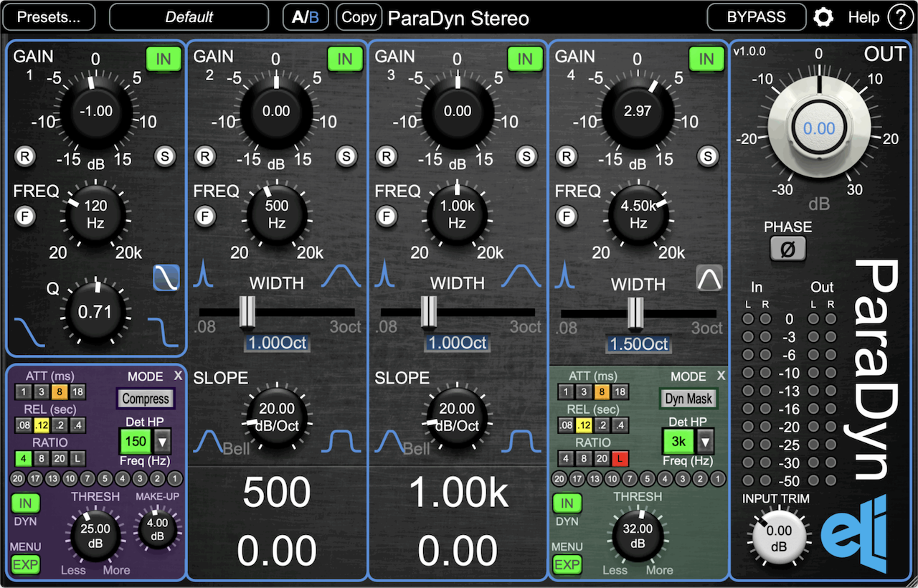The width and height of the screenshot is (918, 588).
Task: Open the EXP menu in band 1 dynamics
Action: coord(25,564)
